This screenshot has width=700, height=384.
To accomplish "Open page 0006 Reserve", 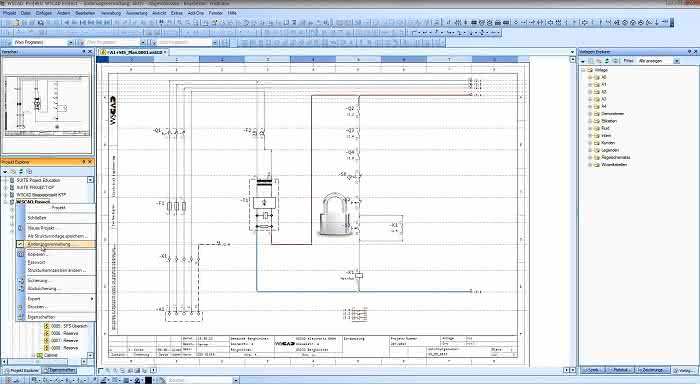I will click(64, 333).
